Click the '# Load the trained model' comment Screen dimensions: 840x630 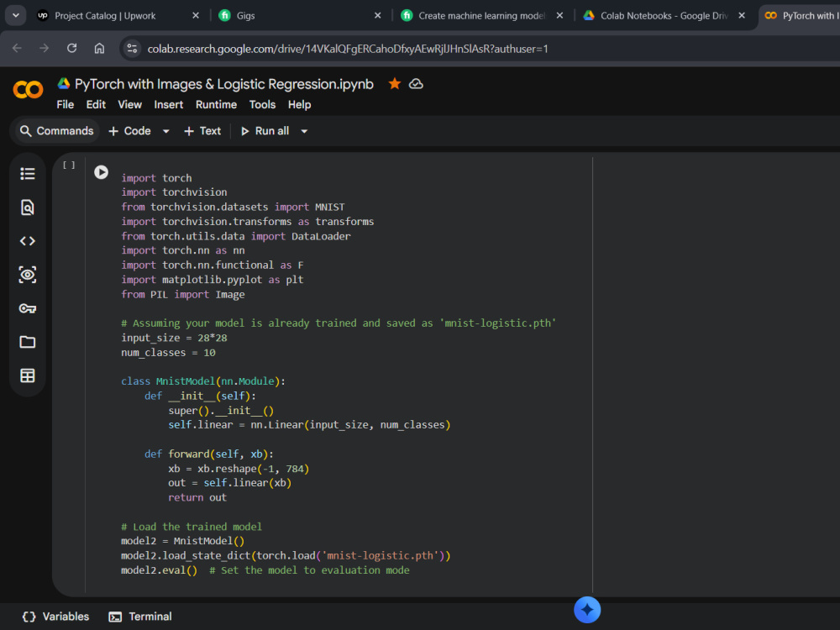click(192, 527)
